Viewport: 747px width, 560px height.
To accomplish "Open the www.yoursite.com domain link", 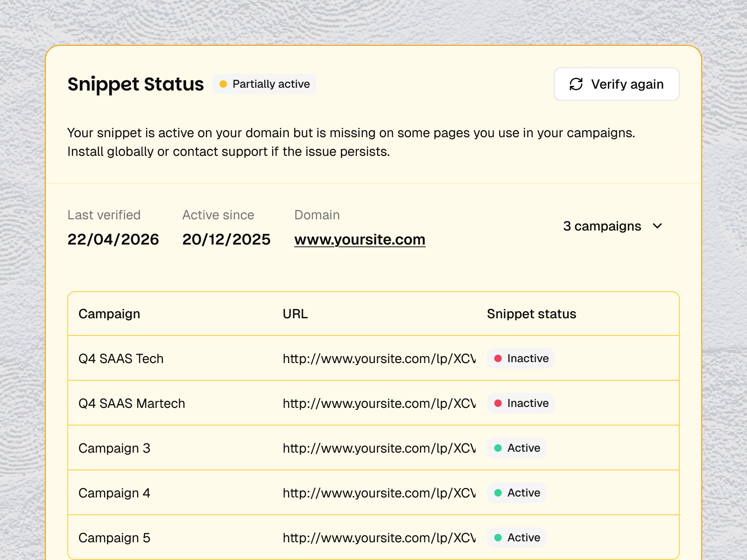I will click(x=359, y=239).
